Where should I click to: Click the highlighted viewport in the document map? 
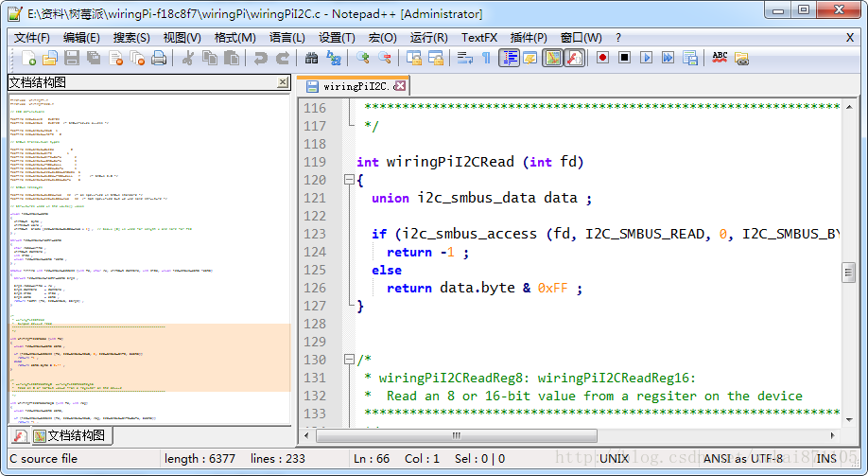[x=150, y=358]
